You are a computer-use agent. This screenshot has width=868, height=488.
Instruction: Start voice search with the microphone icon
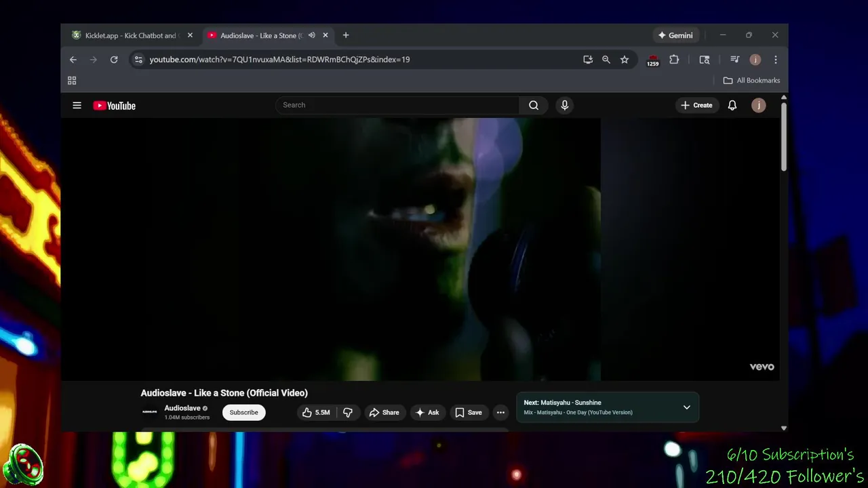click(x=564, y=105)
